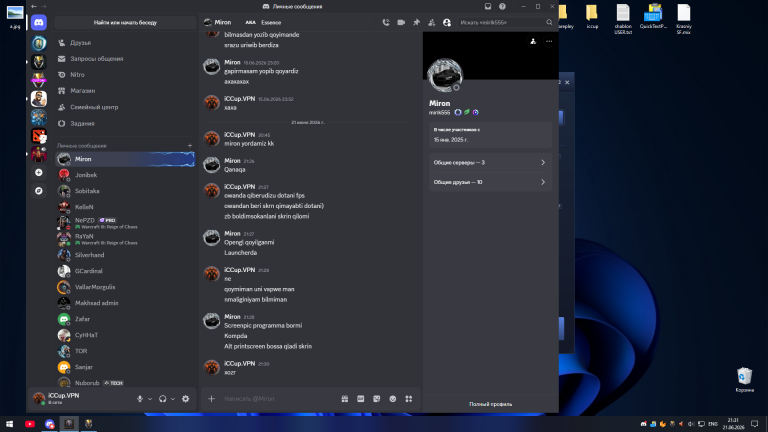Add a server with the plus icon
Viewport: 768px width, 432px height.
click(39, 172)
